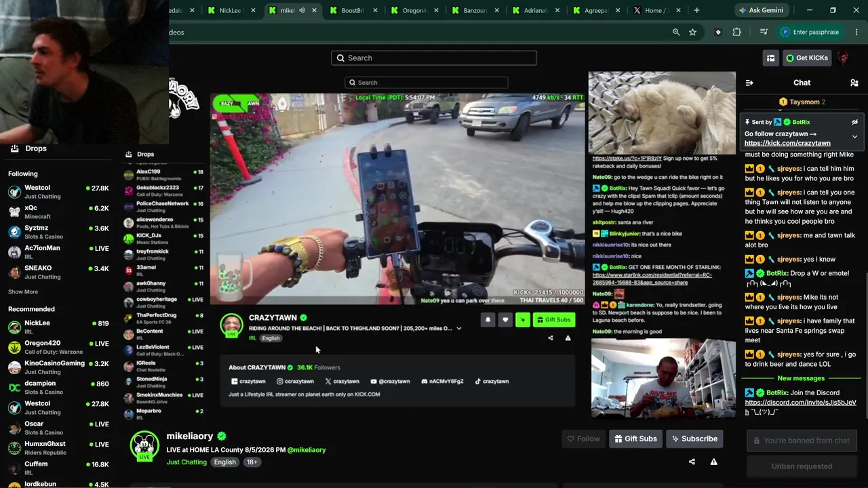Open Syztmz channel in the sidebar
This screenshot has height=488, width=868.
coord(59,232)
